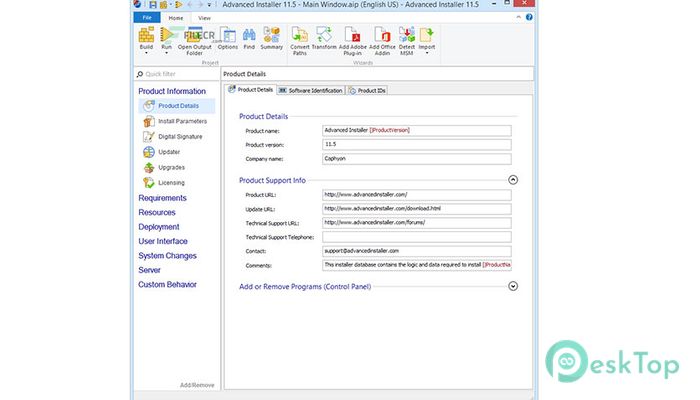Viewport: 700px width, 400px height.
Task: Launch the Find binoculars tool
Action: pos(249,38)
